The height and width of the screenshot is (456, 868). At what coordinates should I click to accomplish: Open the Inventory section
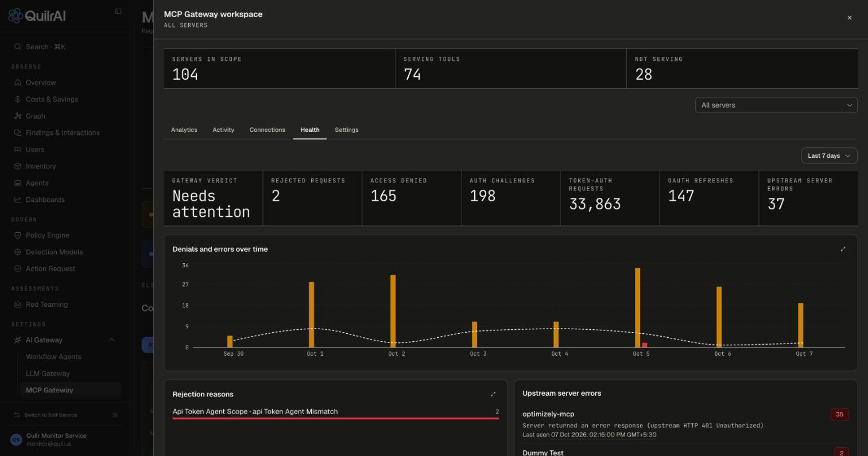pos(41,166)
